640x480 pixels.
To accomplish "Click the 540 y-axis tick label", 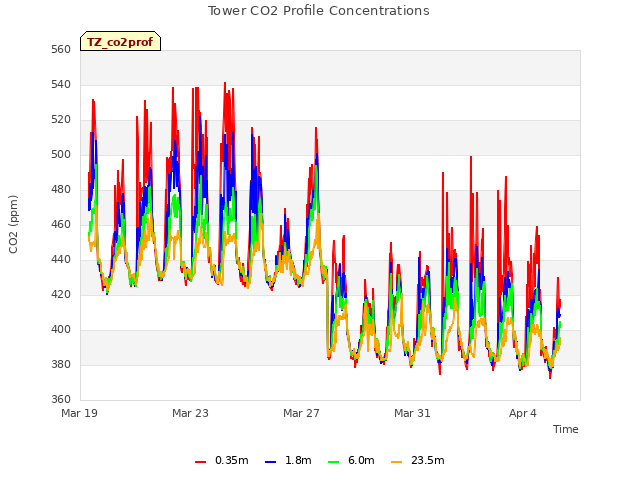I will coord(61,85).
